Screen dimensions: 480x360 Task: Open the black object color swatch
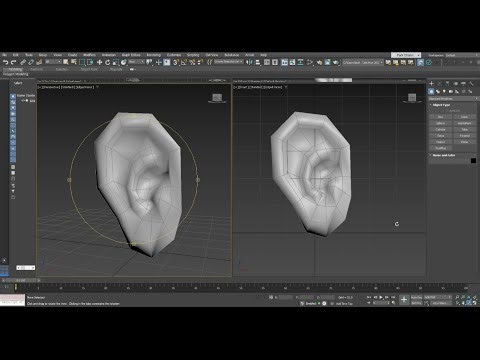click(473, 161)
